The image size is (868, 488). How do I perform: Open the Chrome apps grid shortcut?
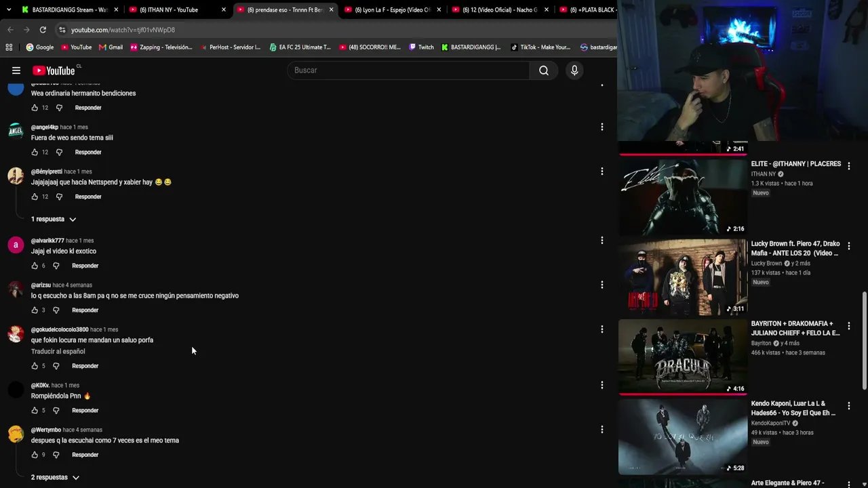9,47
